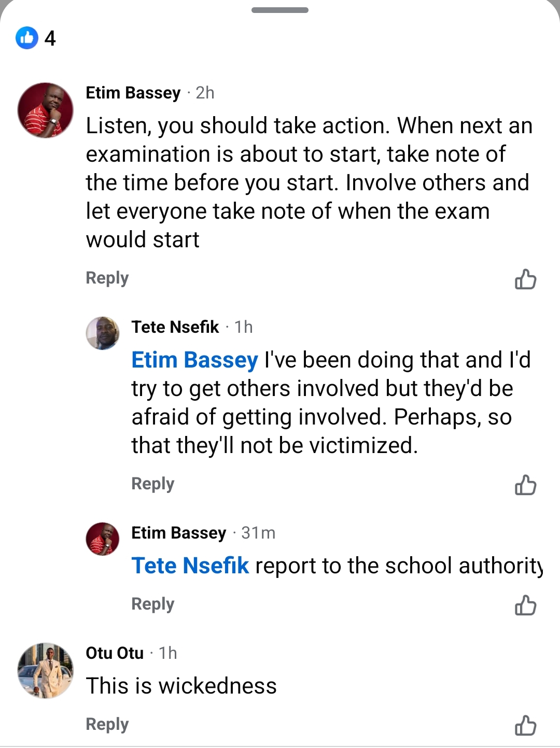Reply to Otu Otu's comment
Screen dimensions: 560x748
(107, 724)
